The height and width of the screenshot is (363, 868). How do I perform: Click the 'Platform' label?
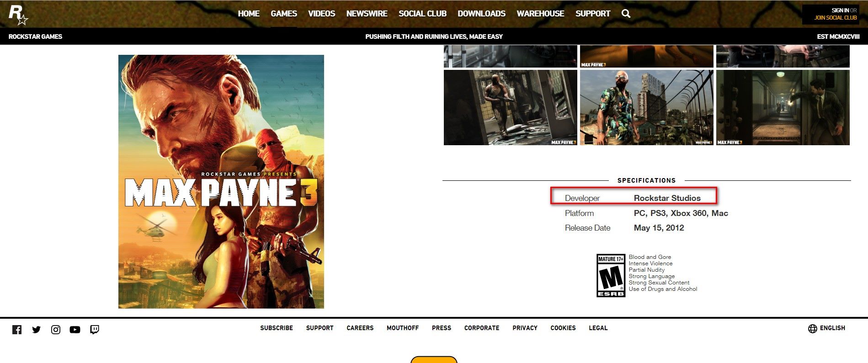coord(579,213)
